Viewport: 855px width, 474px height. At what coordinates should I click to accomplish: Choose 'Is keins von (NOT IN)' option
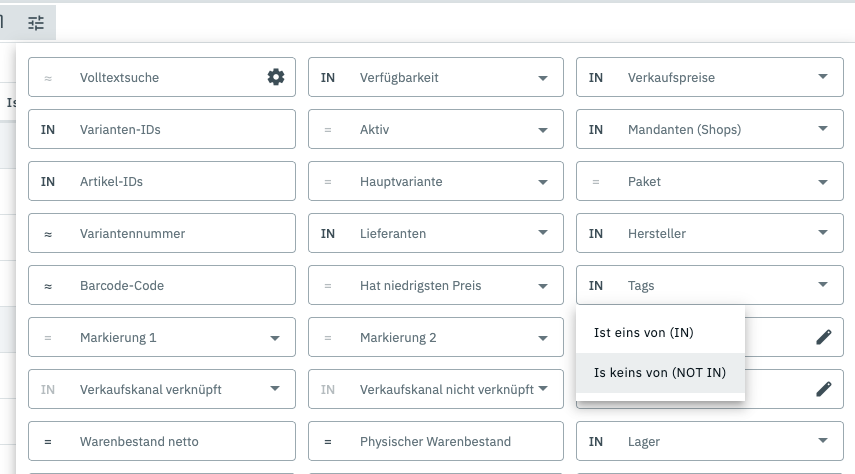point(660,373)
